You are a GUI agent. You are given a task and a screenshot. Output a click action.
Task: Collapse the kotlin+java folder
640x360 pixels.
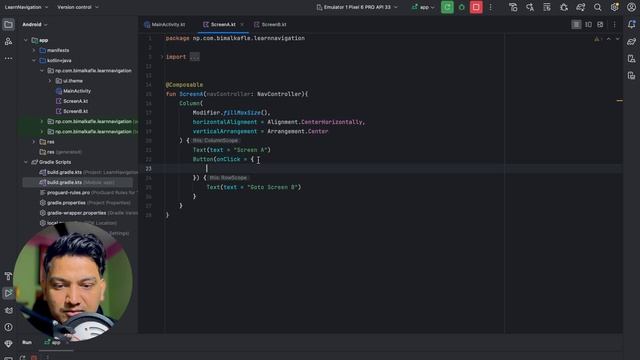pos(34,60)
